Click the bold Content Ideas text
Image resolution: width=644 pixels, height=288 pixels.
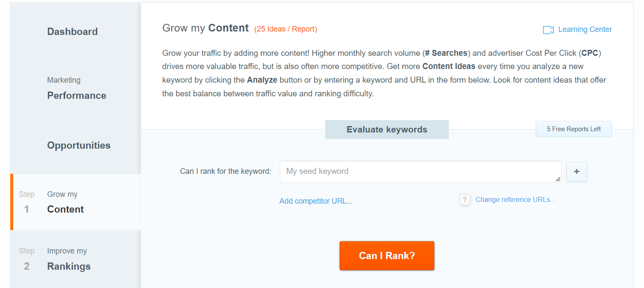[x=449, y=66]
